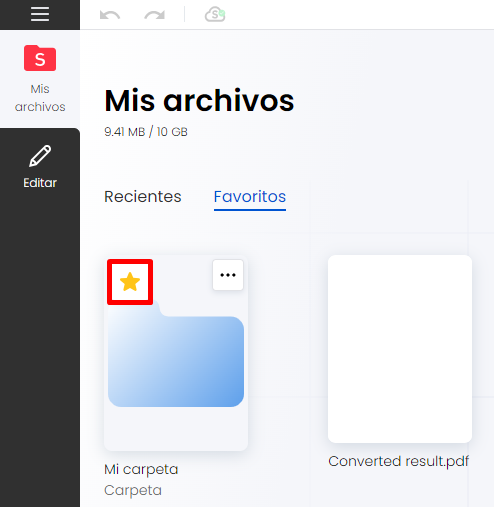Click the Carpeta type label
The width and height of the screenshot is (494, 507).
point(133,490)
